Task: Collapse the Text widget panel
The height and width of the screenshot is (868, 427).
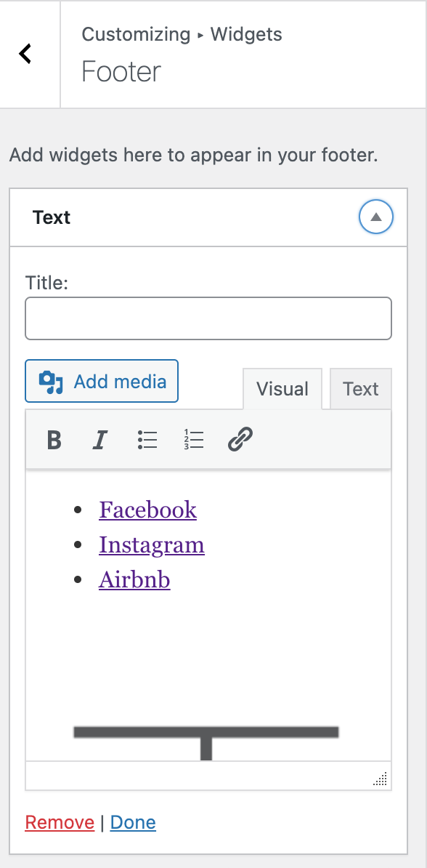Action: [376, 217]
